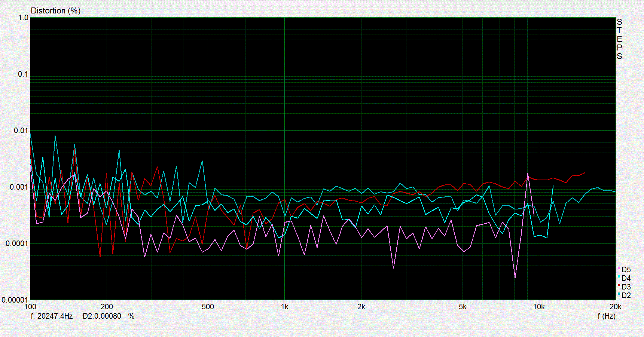Viewport: 644px width, 337px height.
Task: Click the 200 frequency tick label
Action: pyautogui.click(x=107, y=307)
